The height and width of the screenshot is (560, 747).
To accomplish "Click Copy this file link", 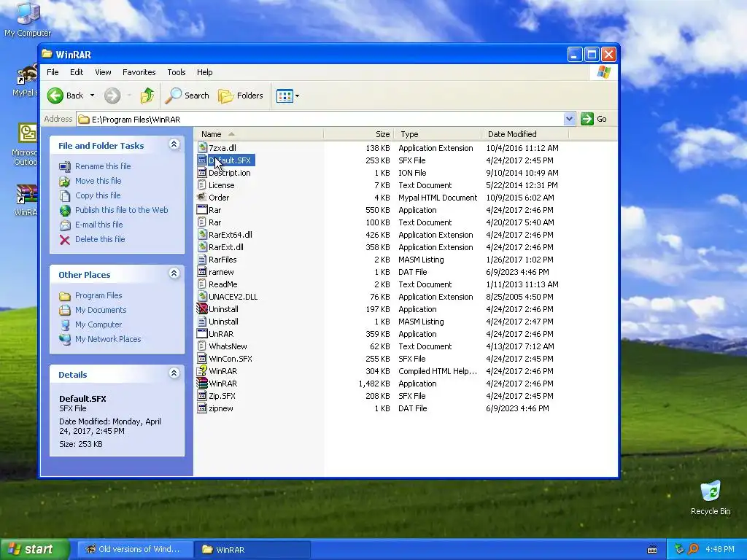I will pyautogui.click(x=98, y=195).
